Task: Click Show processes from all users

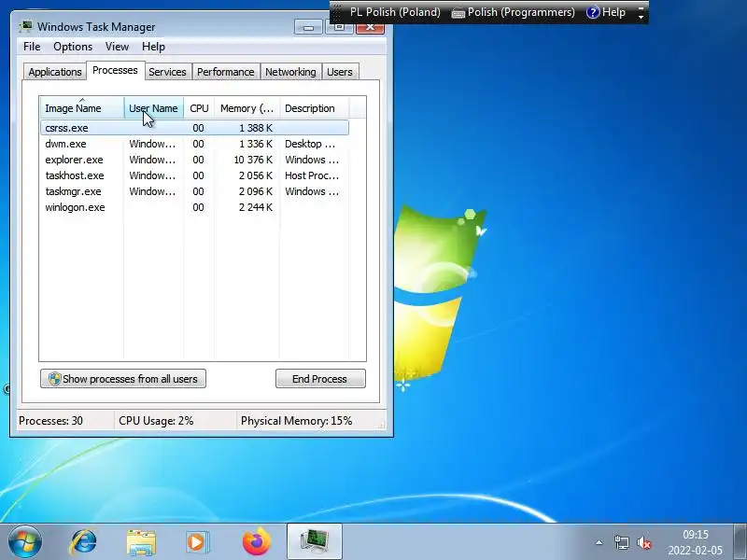Action: 123,379
